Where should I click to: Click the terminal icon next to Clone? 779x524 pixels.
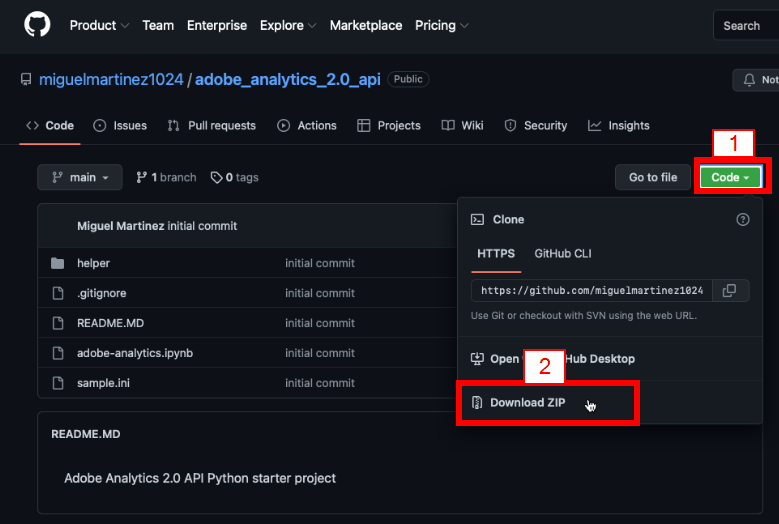477,220
